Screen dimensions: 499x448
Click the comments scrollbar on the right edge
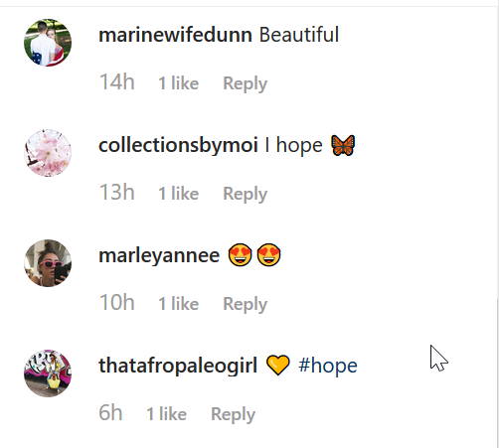point(497,373)
